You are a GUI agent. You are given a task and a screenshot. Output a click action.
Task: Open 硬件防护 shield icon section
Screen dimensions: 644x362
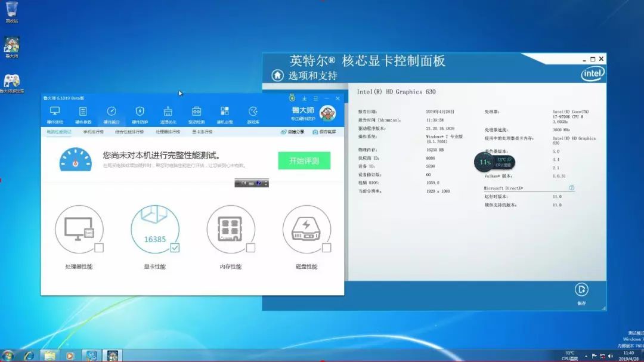(x=140, y=115)
